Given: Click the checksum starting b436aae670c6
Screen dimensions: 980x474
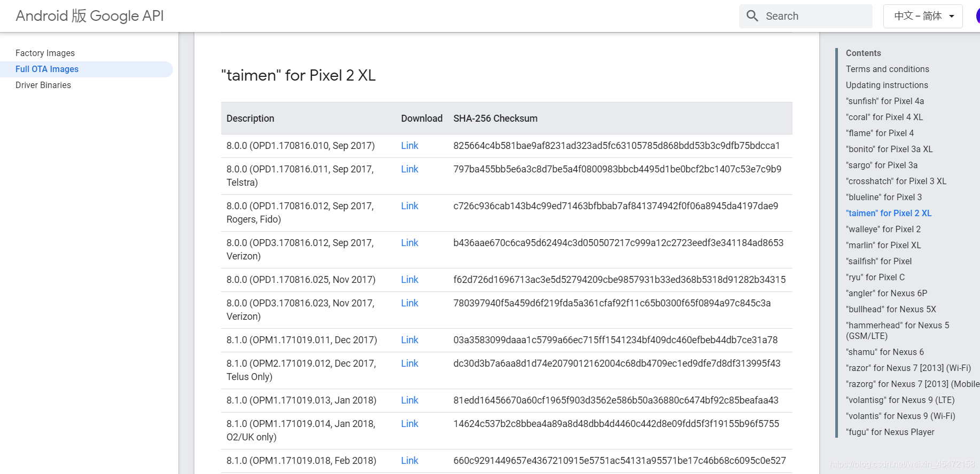Looking at the screenshot, I should click(x=618, y=243).
